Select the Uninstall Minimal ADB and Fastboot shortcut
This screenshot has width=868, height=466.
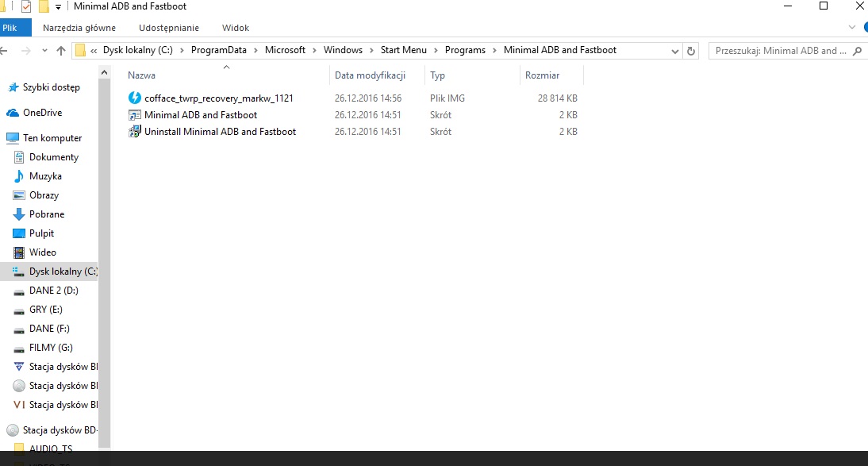pos(220,132)
